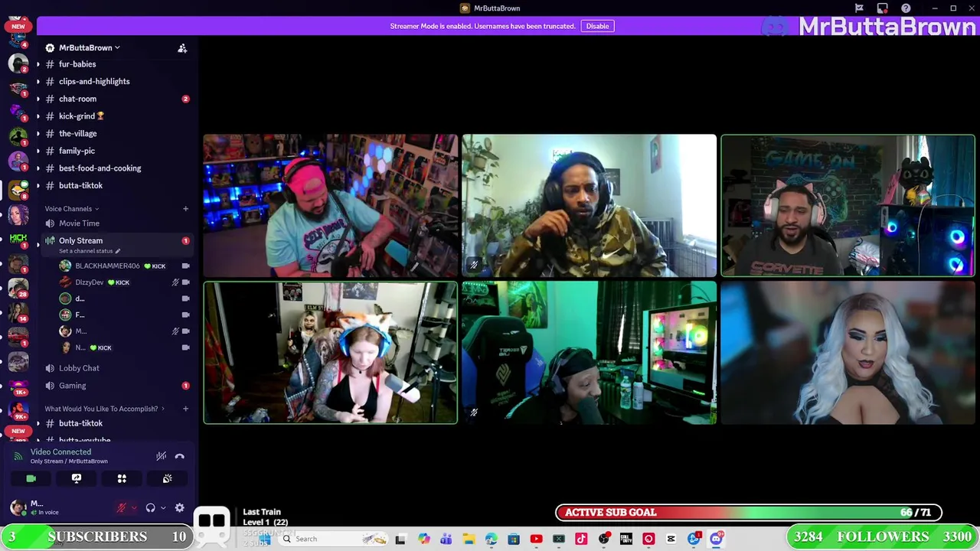Click the Active Sub Goal progress bar
980x551 pixels.
[749, 513]
